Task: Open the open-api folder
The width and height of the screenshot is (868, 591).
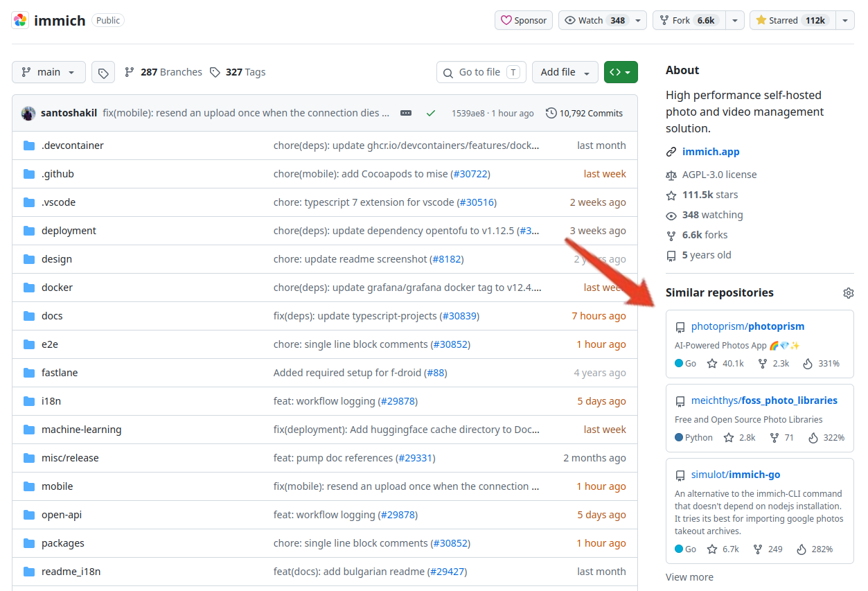Action: (62, 515)
